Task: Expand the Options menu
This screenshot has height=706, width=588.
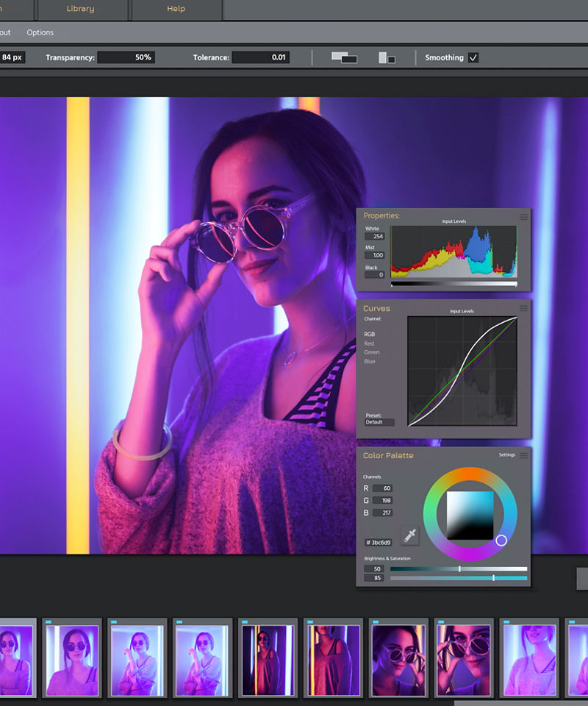Action: (x=40, y=32)
